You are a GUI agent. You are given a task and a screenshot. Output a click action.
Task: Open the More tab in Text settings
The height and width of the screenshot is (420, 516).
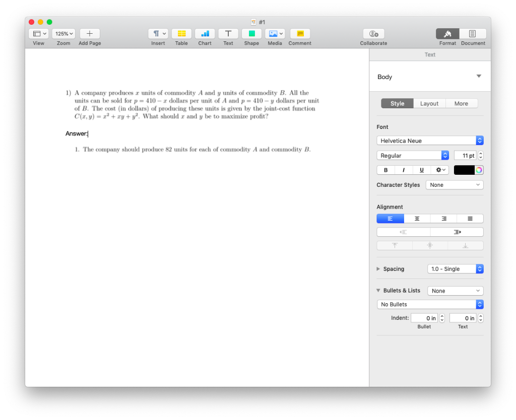pos(462,103)
